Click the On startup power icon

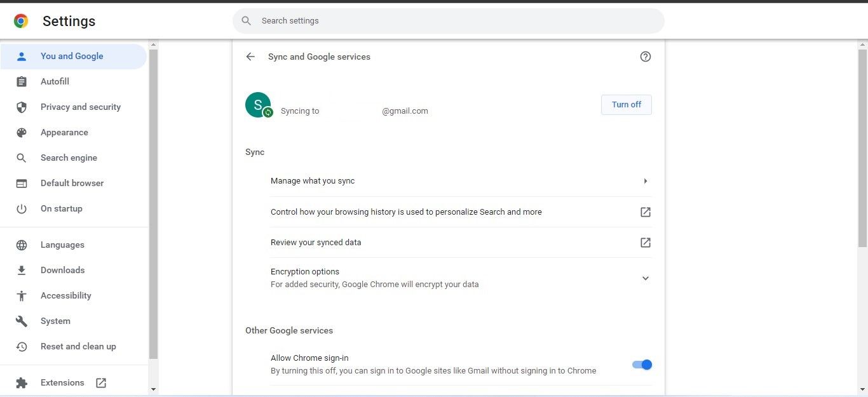tap(22, 209)
